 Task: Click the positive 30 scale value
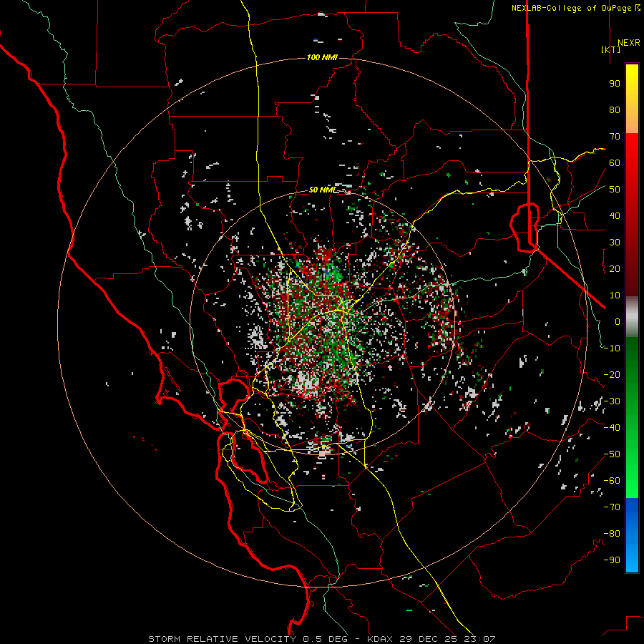coord(615,243)
